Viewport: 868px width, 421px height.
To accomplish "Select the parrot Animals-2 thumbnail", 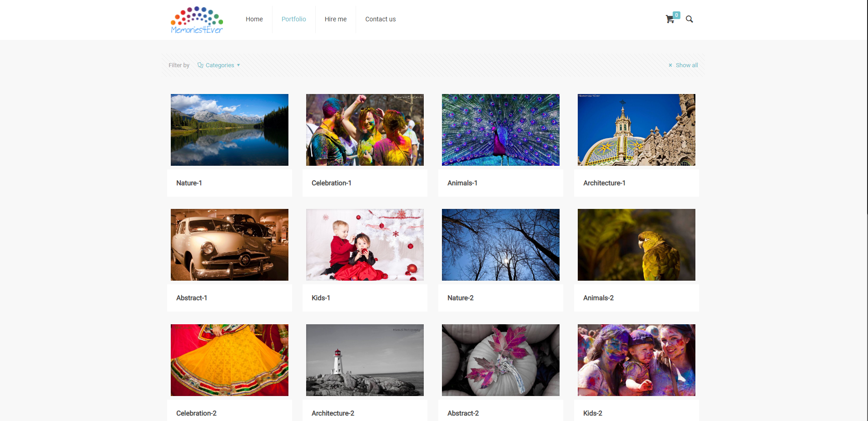I will tap(636, 245).
